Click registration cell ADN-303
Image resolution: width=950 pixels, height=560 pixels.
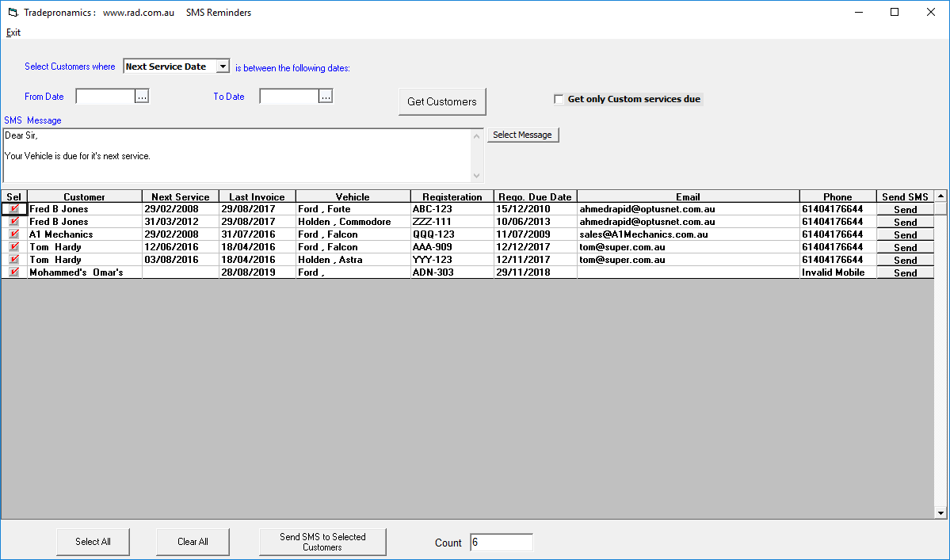[x=452, y=272]
